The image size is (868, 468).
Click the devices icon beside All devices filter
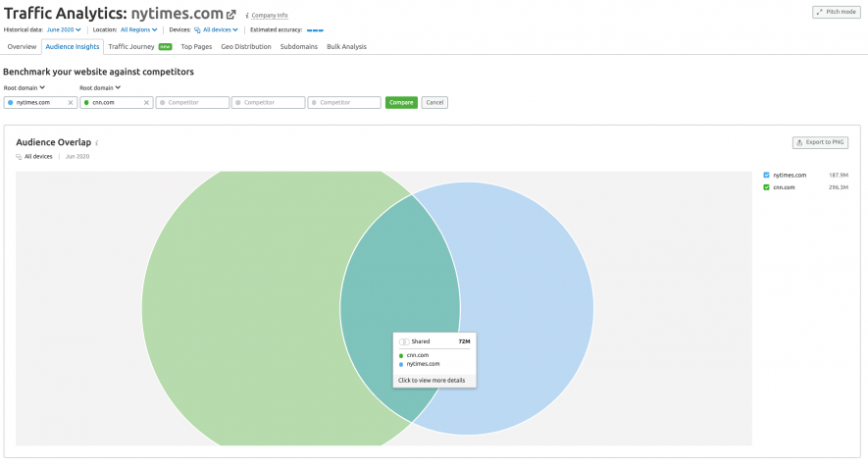tap(197, 29)
